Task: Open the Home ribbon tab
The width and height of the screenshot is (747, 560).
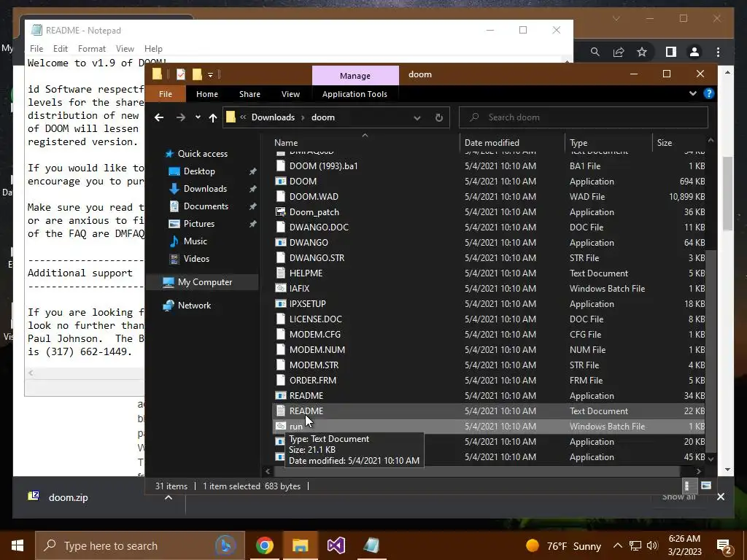Action: click(x=206, y=94)
